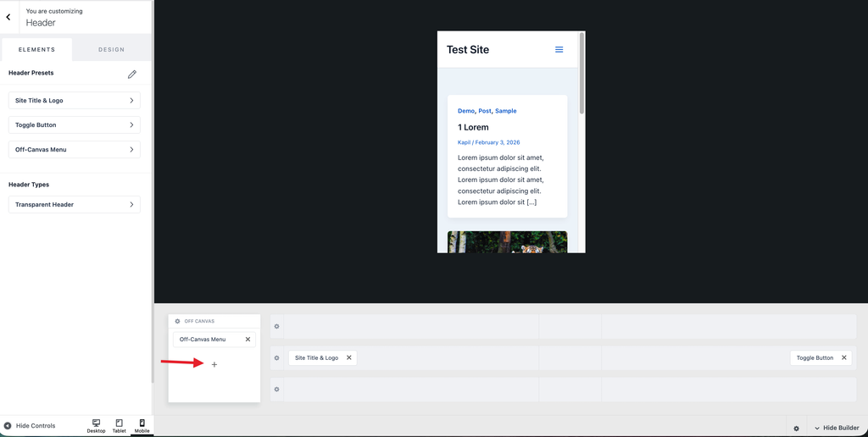Add an element with the plus icon

tap(214, 364)
